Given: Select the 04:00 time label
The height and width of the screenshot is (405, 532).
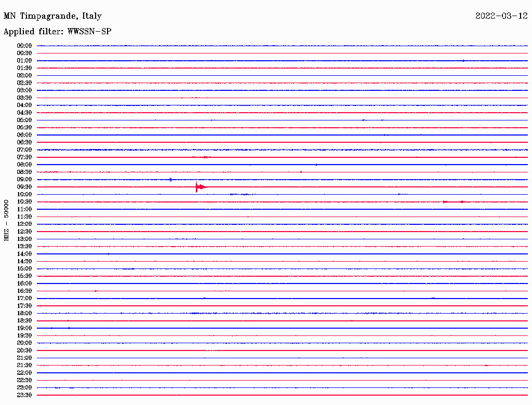Looking at the screenshot, I should tap(24, 105).
